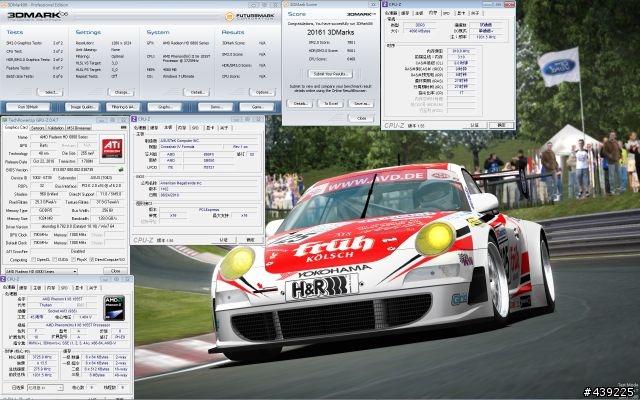This screenshot has height=400, width=640.
Task: Click validate (认证) button in CPU-Z mainboard window
Action: tap(223, 240)
